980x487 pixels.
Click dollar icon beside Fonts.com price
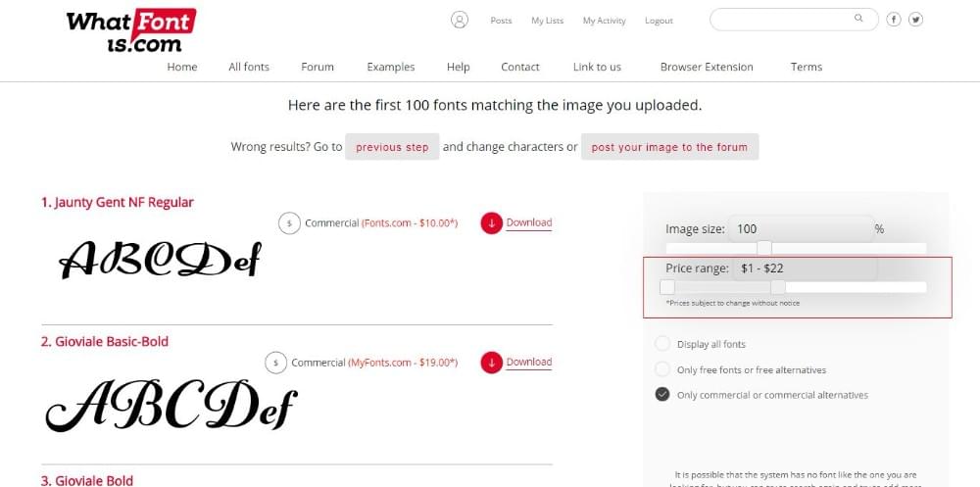[289, 223]
